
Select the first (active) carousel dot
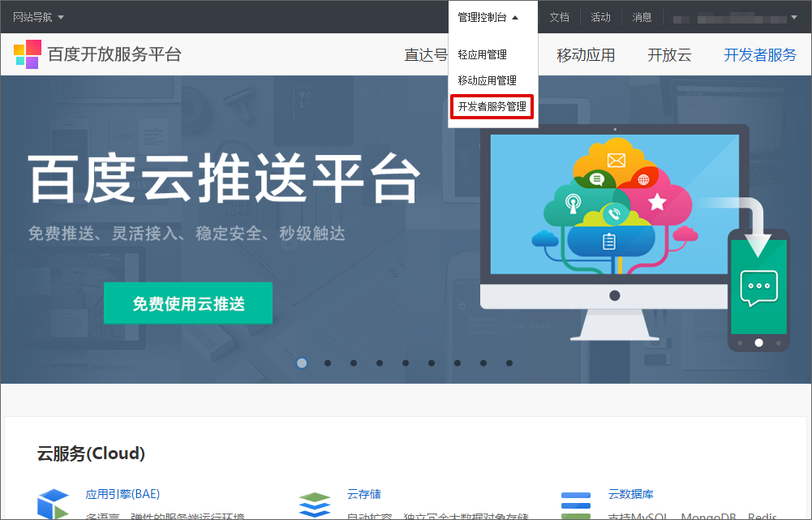(x=302, y=363)
